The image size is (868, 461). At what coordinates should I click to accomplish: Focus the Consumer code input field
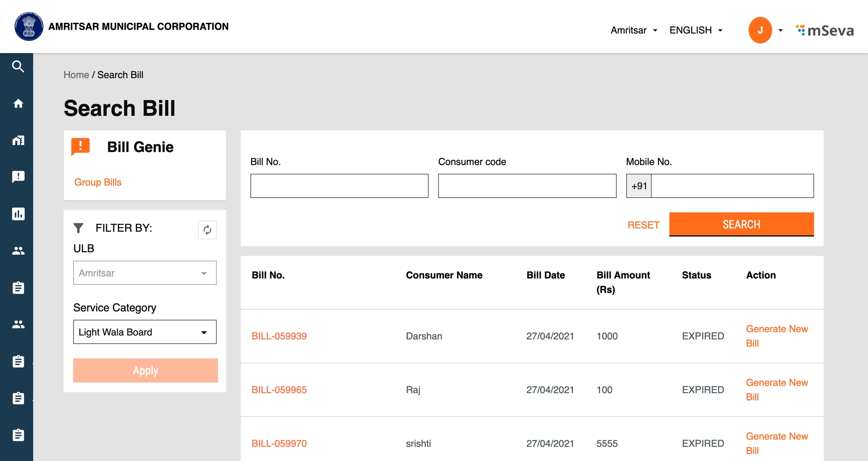(x=527, y=186)
